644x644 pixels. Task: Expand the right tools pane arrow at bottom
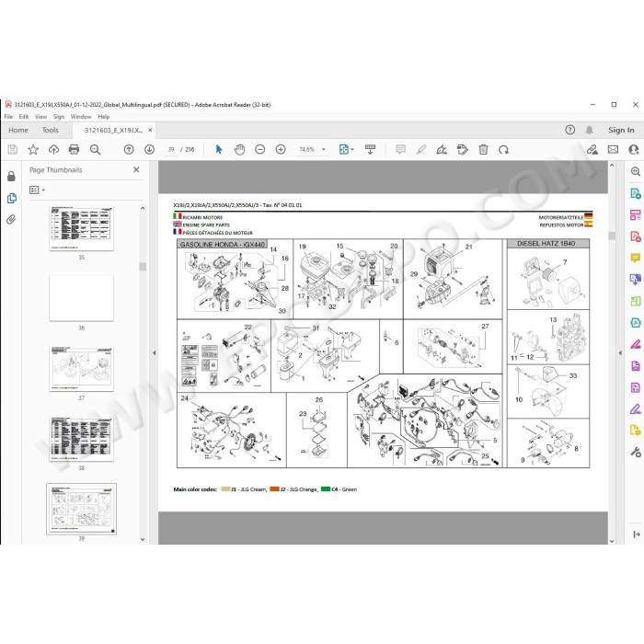(637, 535)
